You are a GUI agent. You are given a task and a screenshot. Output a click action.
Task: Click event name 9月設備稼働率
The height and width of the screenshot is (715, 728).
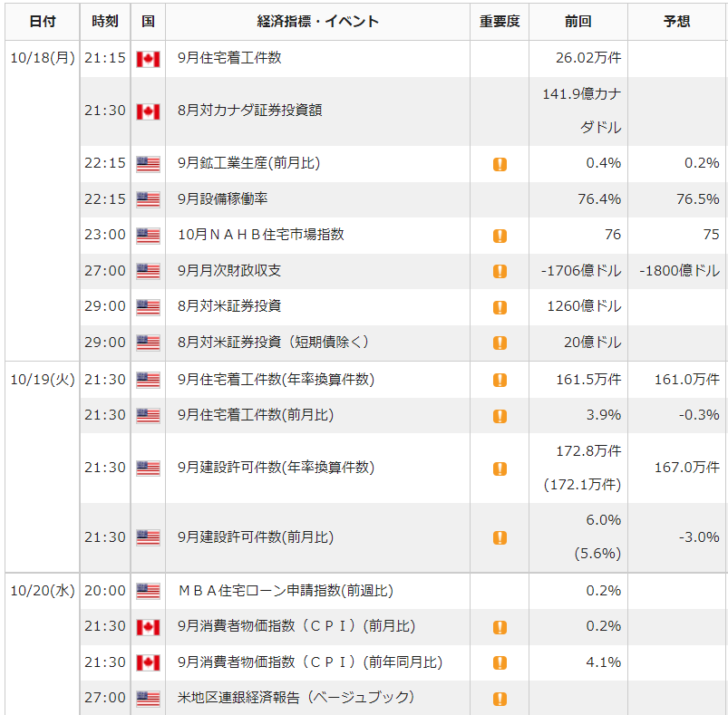tap(223, 199)
